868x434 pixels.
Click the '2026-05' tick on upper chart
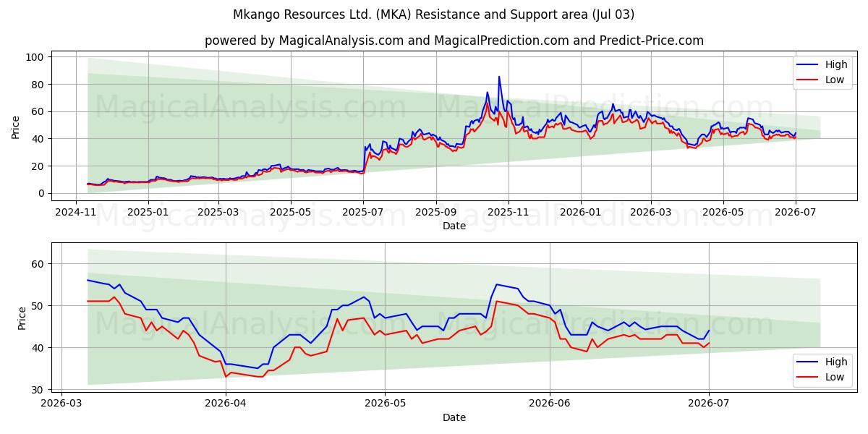pos(722,211)
